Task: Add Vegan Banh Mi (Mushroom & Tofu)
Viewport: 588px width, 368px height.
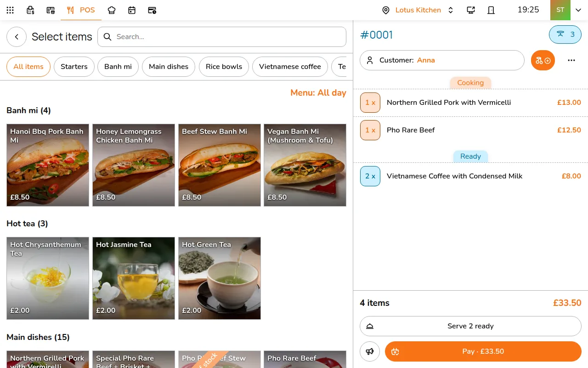Action: pos(305,165)
